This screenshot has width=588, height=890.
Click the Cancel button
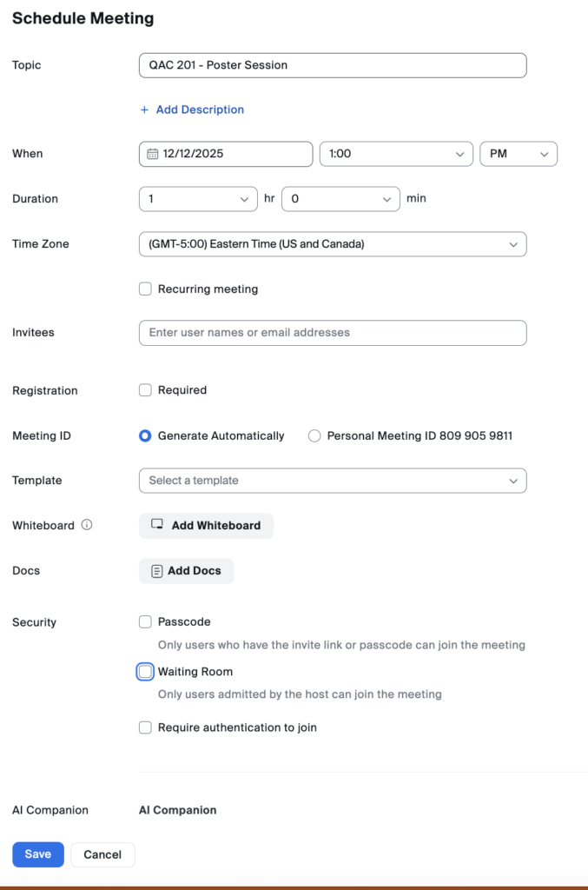click(x=102, y=854)
